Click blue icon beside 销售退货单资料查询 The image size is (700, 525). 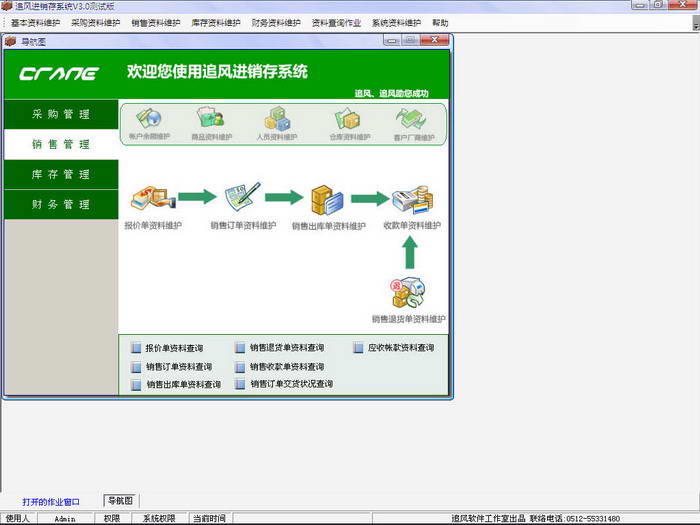[x=240, y=347]
